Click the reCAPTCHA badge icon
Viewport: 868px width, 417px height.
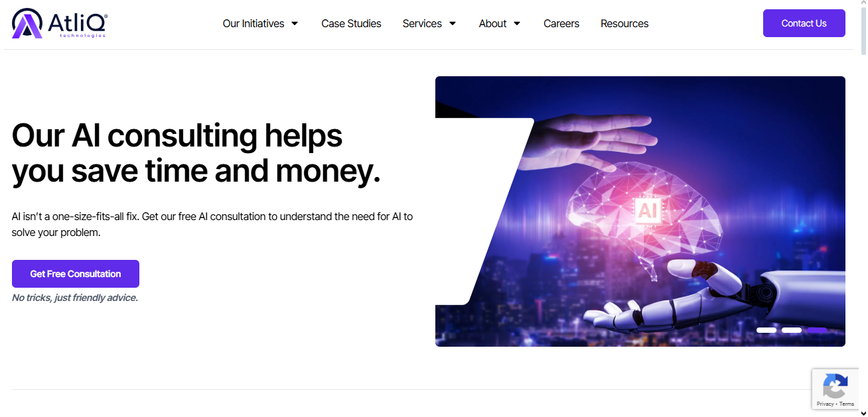pyautogui.click(x=835, y=386)
